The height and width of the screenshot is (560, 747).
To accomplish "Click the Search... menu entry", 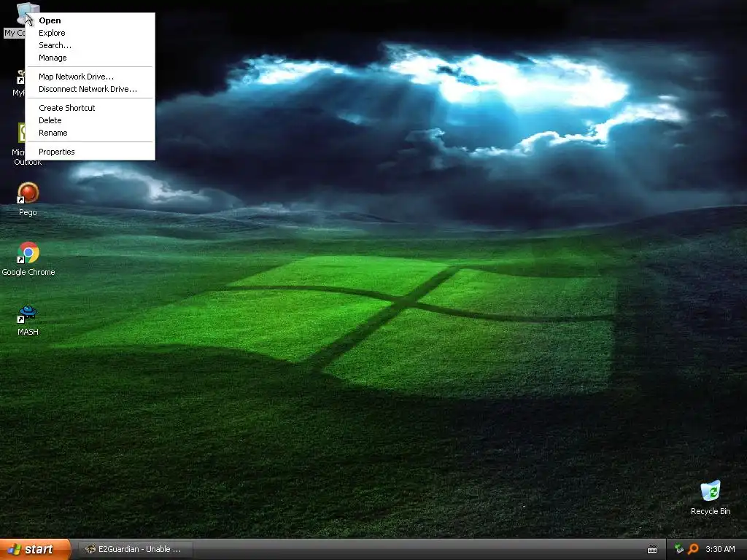I will pos(90,45).
